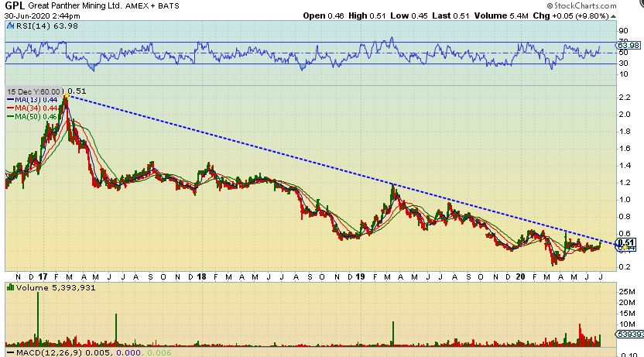Click the High 0.51 value
The image size is (644, 357).
(x=367, y=16)
